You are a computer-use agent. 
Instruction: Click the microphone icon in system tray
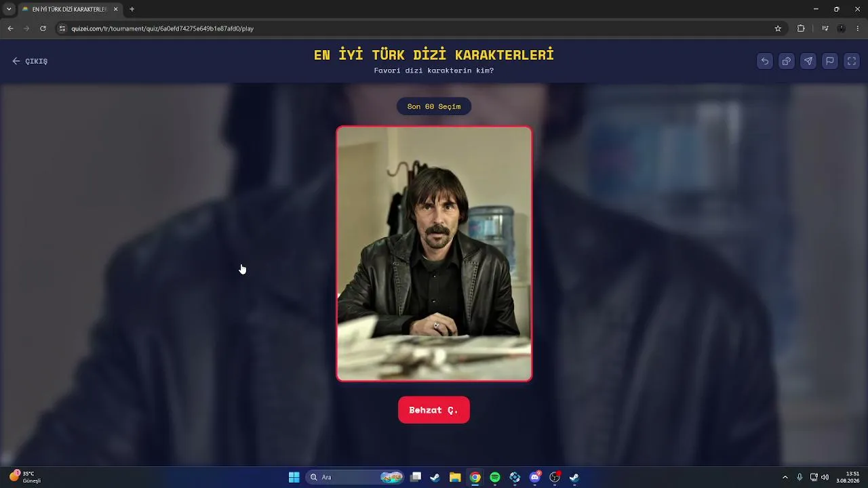(x=800, y=477)
